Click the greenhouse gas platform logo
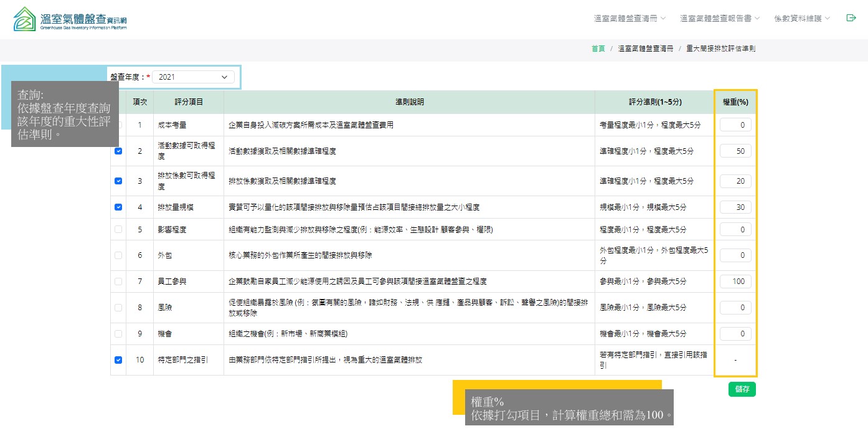Viewport: 868px width, 431px height. [70, 19]
